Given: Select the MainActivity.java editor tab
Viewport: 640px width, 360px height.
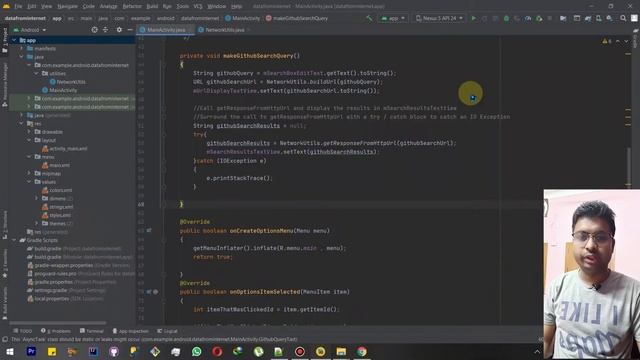Looking at the screenshot, I should pos(166,30).
